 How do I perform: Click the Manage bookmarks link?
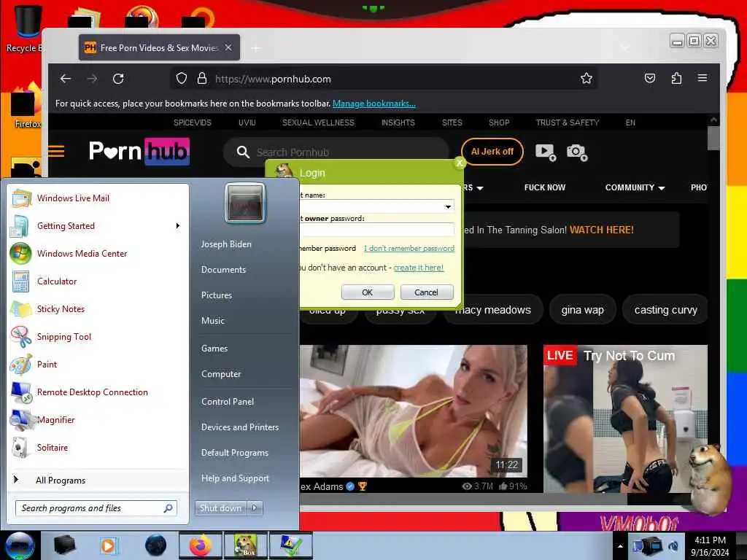374,104
